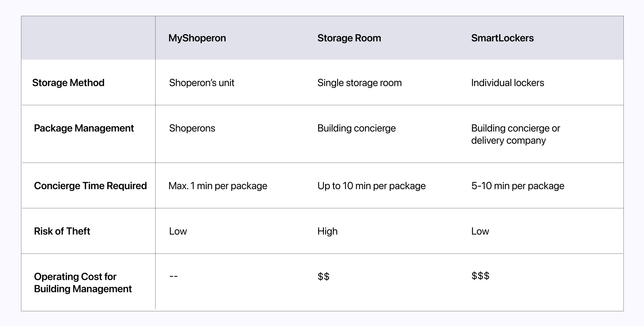
Task: Click the 5-10 min per package cell
Action: click(x=518, y=186)
